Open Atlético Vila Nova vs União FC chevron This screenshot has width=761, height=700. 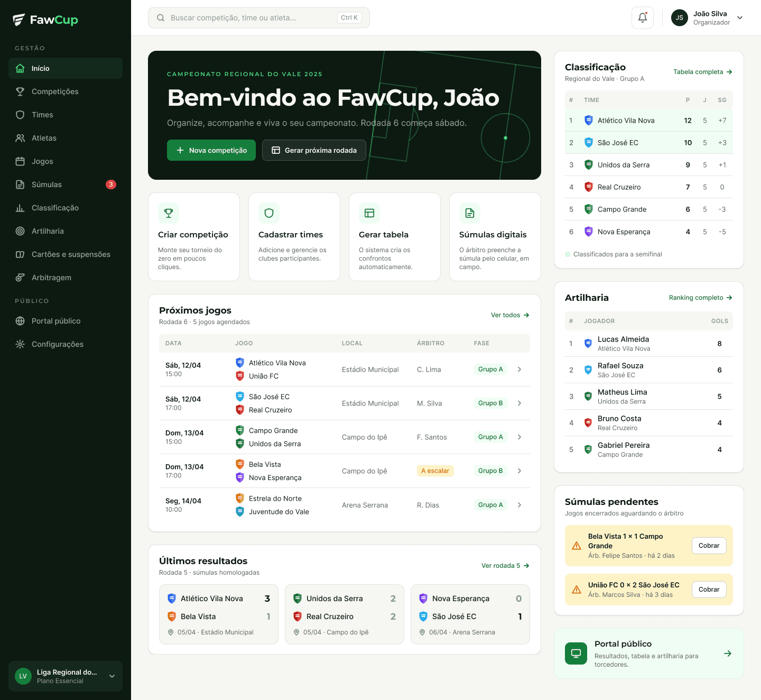coord(519,370)
